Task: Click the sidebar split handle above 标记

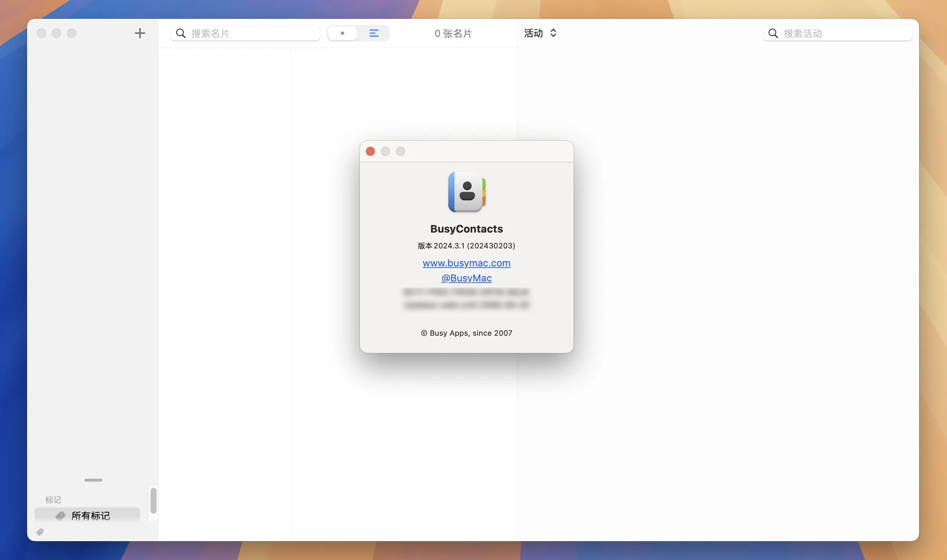Action: click(x=93, y=480)
